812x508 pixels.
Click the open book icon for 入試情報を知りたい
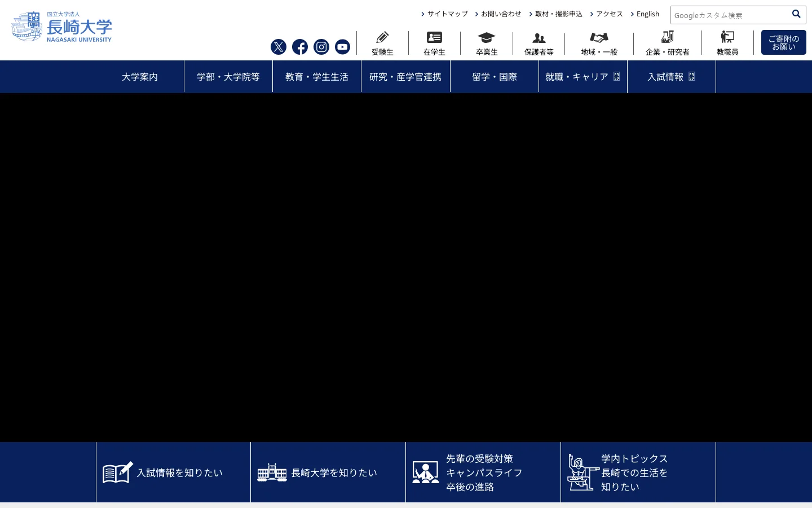click(x=118, y=472)
